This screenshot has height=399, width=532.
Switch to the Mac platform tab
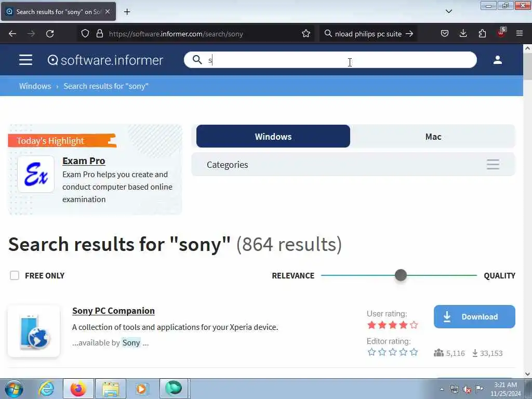433,137
